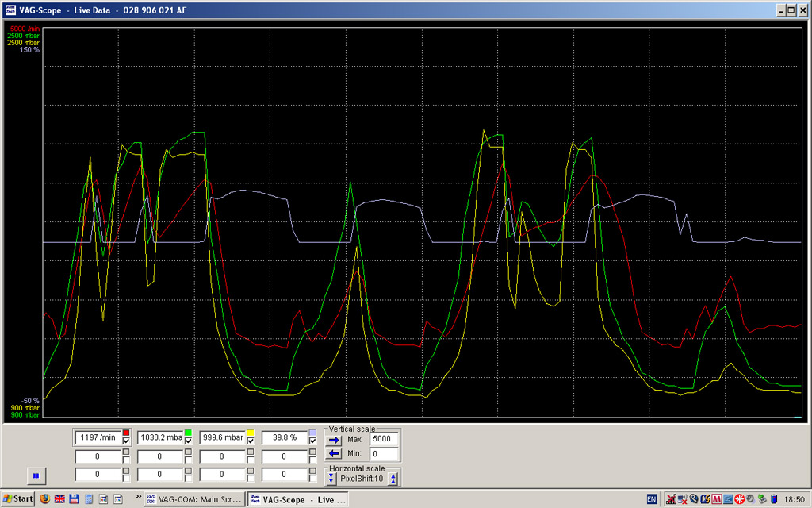The image size is (812, 508).
Task: Click the EN language indicator in tray
Action: coord(651,499)
